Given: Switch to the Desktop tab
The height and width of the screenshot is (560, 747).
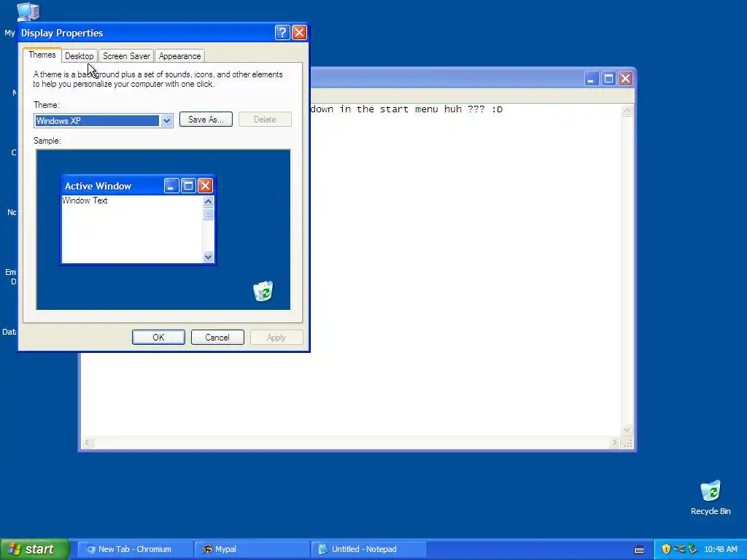Looking at the screenshot, I should tap(79, 55).
